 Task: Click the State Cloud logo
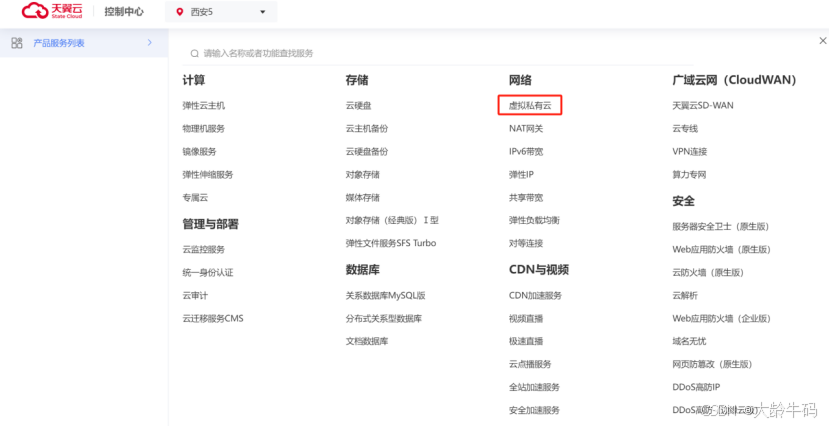[52, 11]
